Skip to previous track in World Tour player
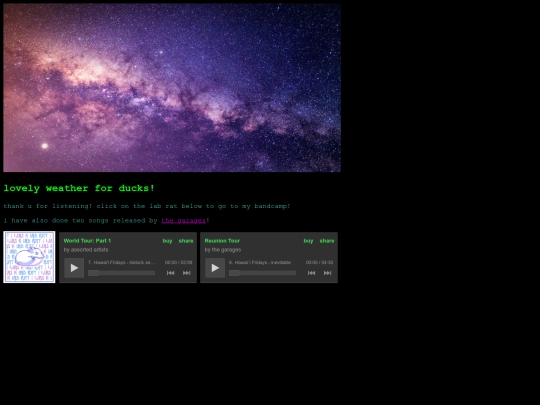This screenshot has width=540, height=405. (x=170, y=273)
